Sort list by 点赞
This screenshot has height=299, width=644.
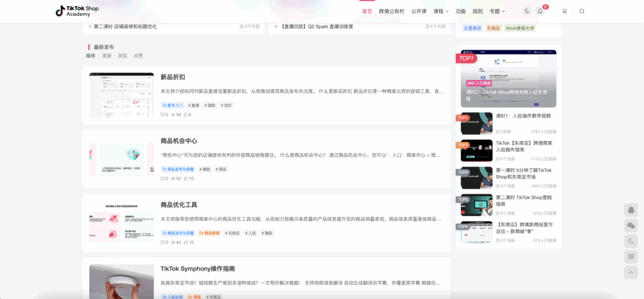point(138,56)
